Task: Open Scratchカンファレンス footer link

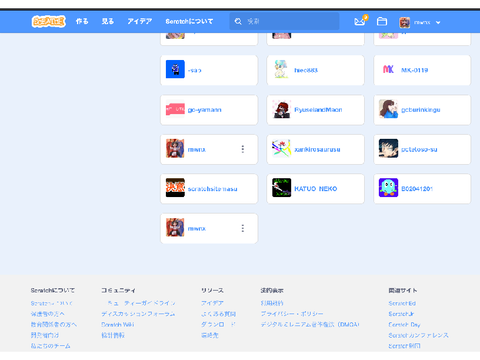Action: (418, 335)
